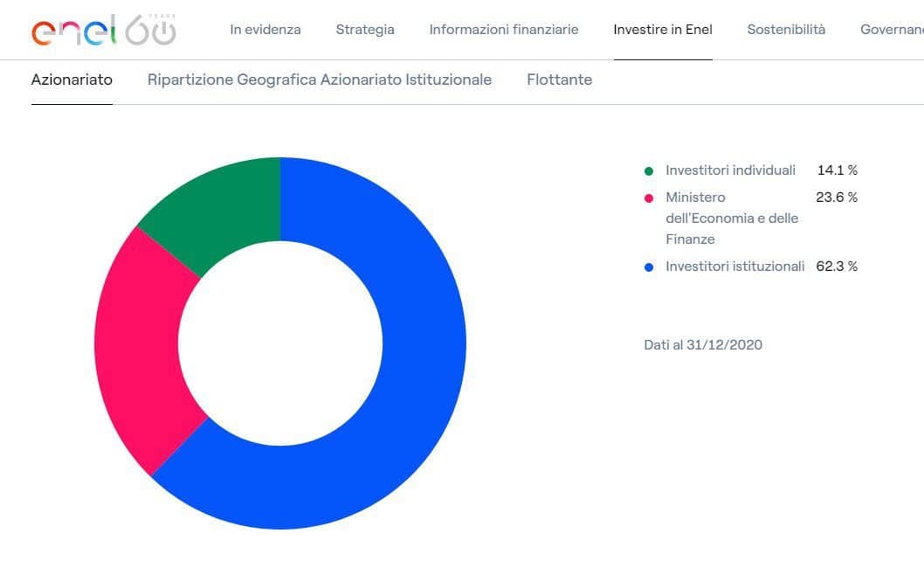Toggle Investitori istituzionali legend label
The height and width of the screenshot is (561, 924).
[734, 267]
